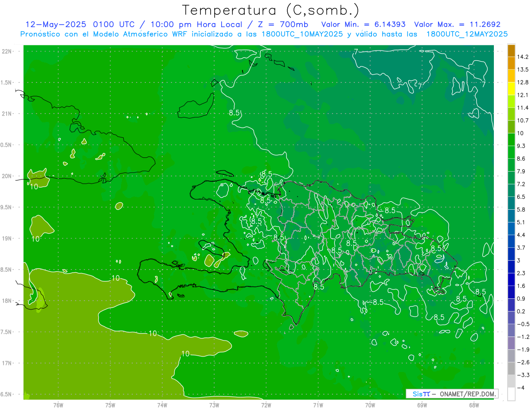This screenshot has width=532, height=411.
Task: Click the 0.2 value on the color scale
Action: [x=521, y=311]
